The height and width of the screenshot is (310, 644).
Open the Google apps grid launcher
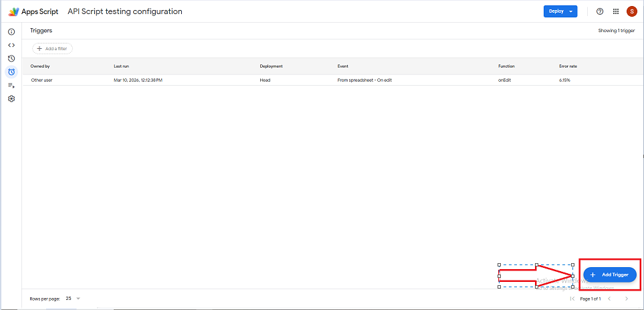point(615,11)
